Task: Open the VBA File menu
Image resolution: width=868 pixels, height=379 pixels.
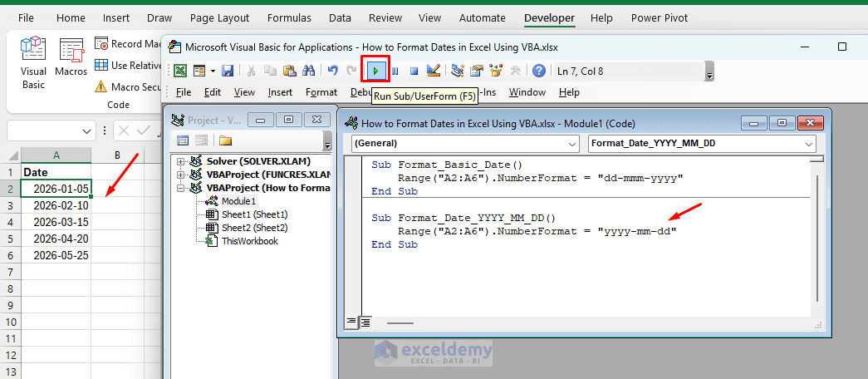Action: click(184, 92)
